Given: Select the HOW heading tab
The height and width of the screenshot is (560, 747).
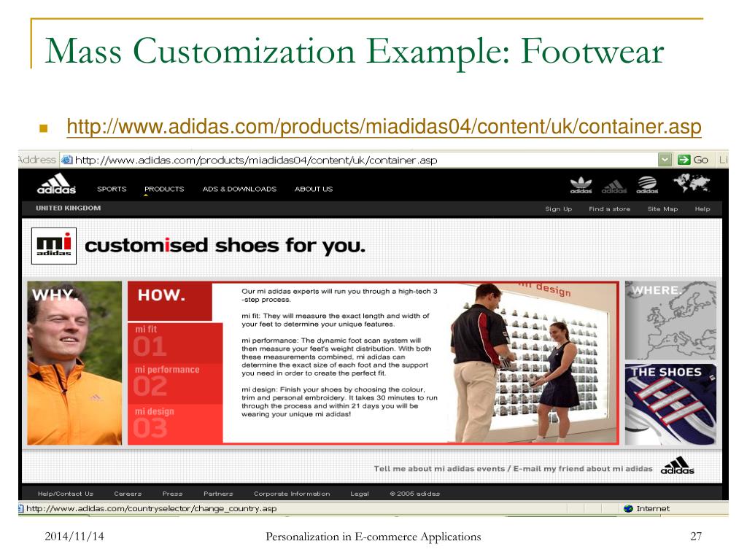Looking at the screenshot, I should pos(169,301).
